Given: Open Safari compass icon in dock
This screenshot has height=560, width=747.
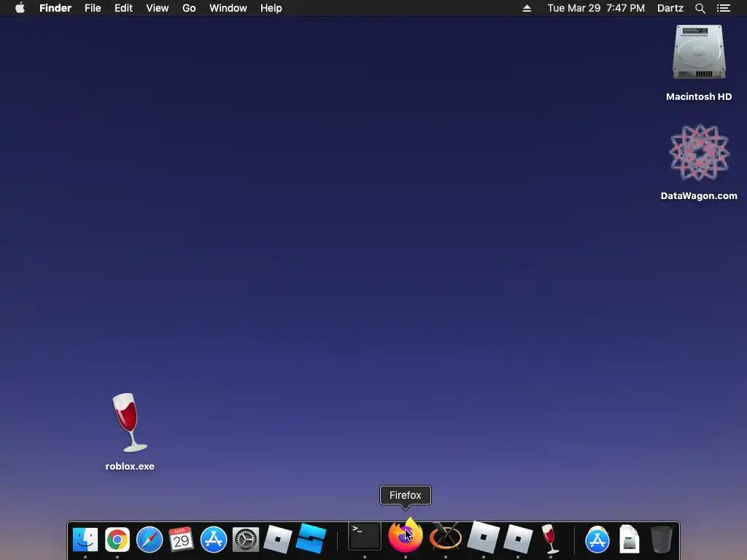Looking at the screenshot, I should (x=150, y=540).
